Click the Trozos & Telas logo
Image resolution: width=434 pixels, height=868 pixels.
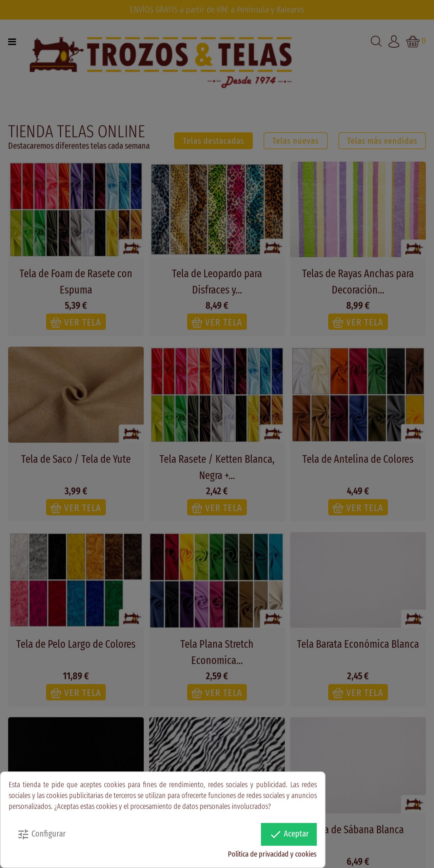pos(161,62)
